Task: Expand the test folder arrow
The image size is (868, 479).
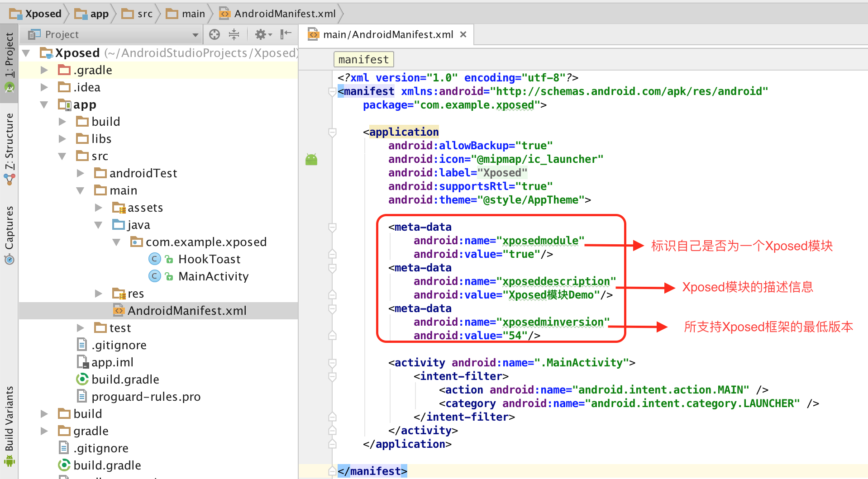Action: [81, 328]
